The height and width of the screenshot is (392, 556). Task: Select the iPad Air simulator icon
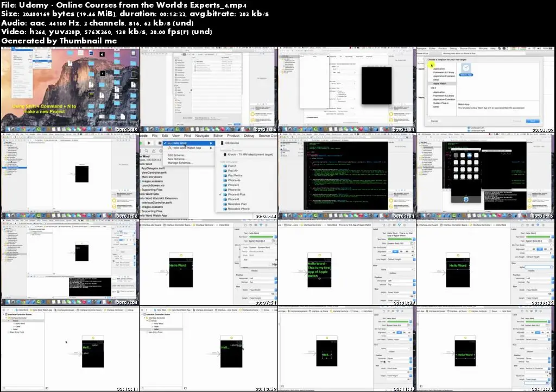point(225,171)
